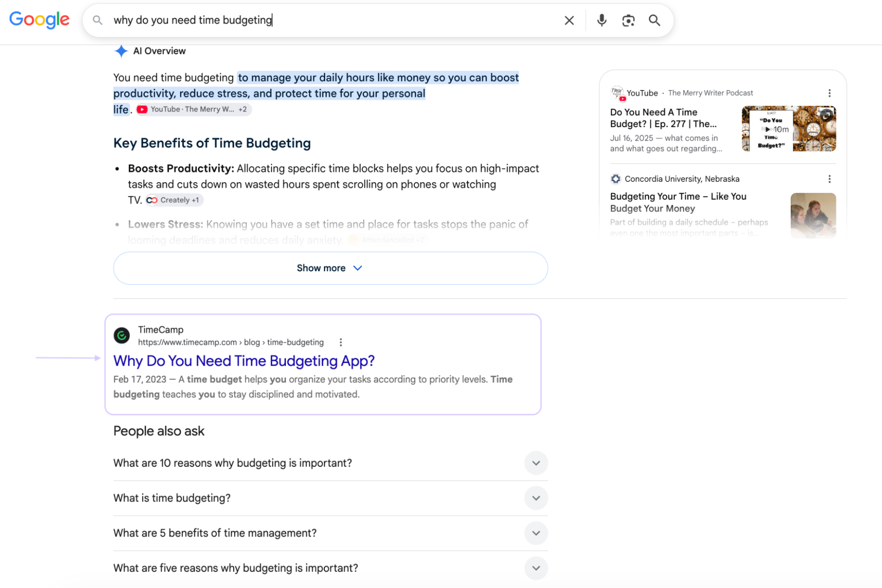Start voice search with microphone icon
The image size is (882, 588).
602,20
